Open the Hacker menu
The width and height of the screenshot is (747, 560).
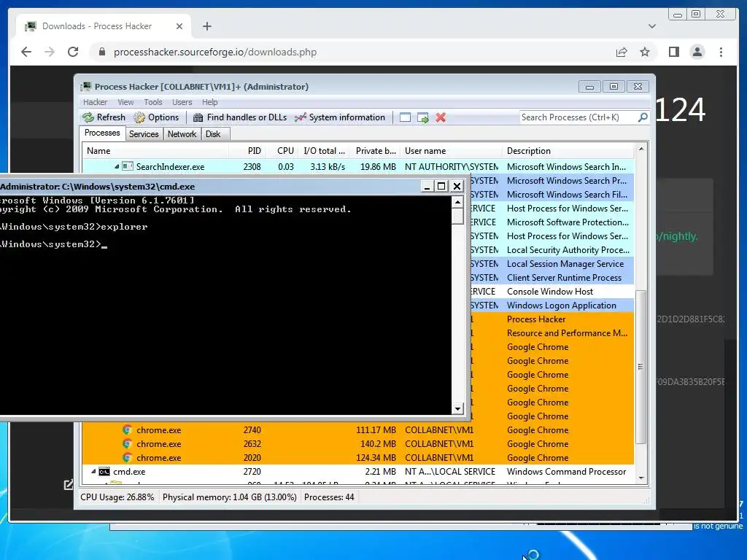pyautogui.click(x=95, y=102)
